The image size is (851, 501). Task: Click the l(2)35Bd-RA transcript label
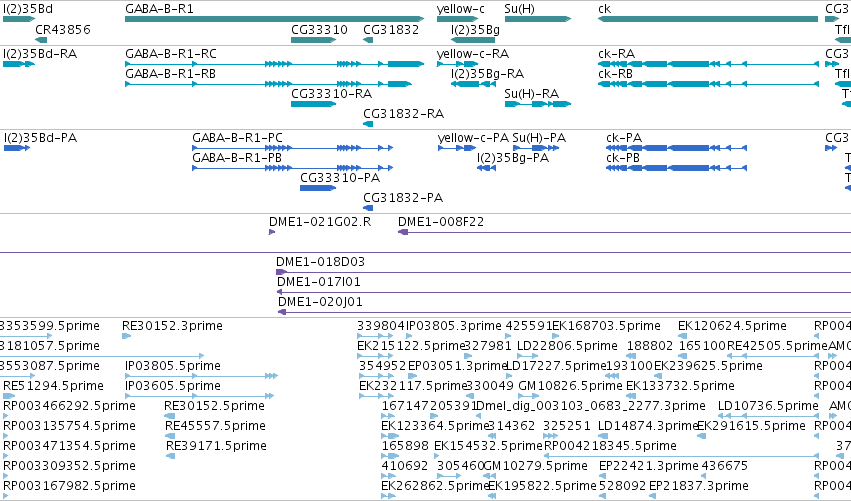(40, 54)
